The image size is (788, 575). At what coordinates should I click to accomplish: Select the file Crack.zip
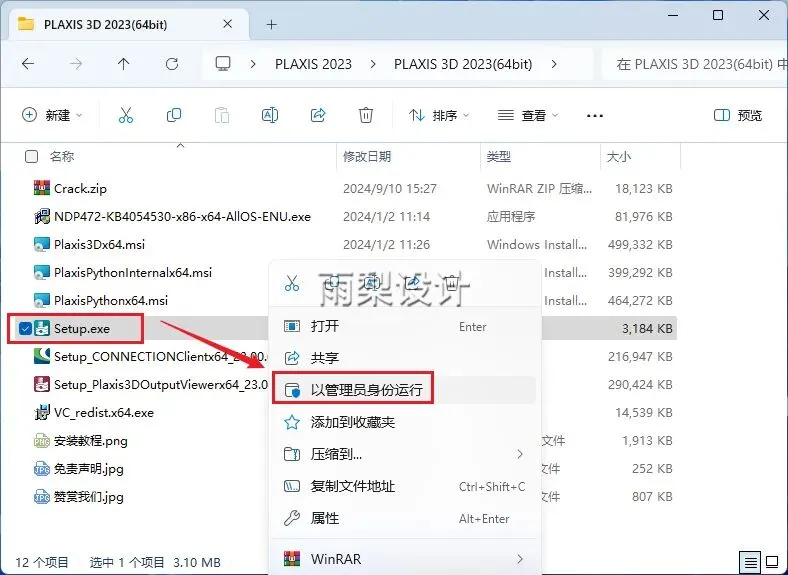tap(80, 188)
